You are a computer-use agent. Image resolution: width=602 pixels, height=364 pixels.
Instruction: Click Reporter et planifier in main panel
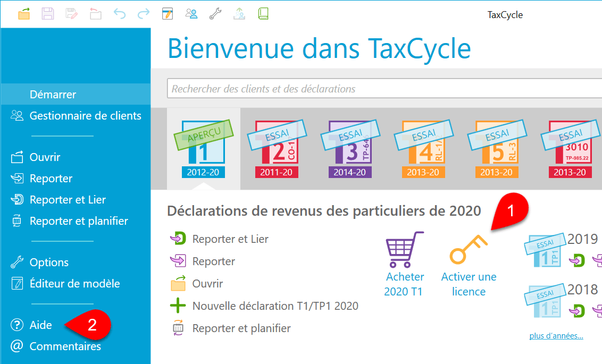[230, 328]
